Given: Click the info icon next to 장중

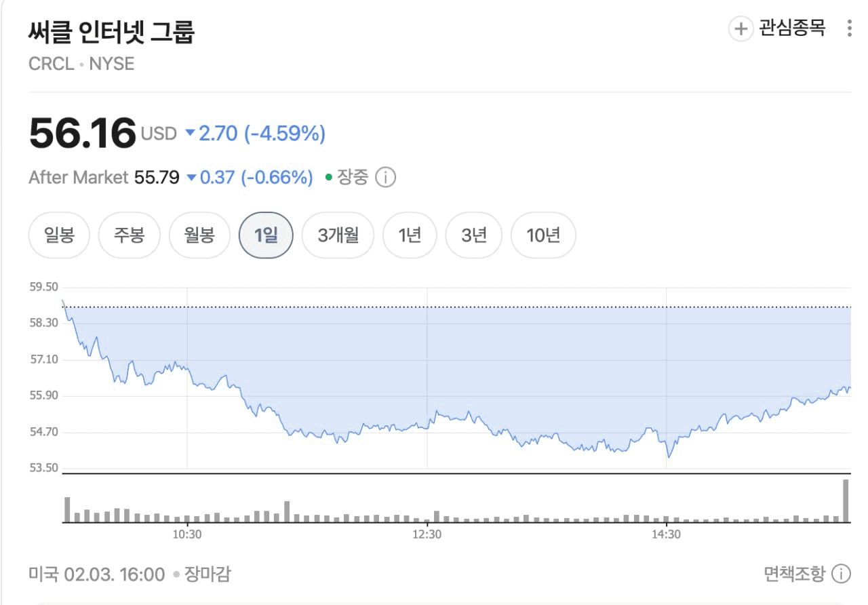Looking at the screenshot, I should pyautogui.click(x=385, y=178).
